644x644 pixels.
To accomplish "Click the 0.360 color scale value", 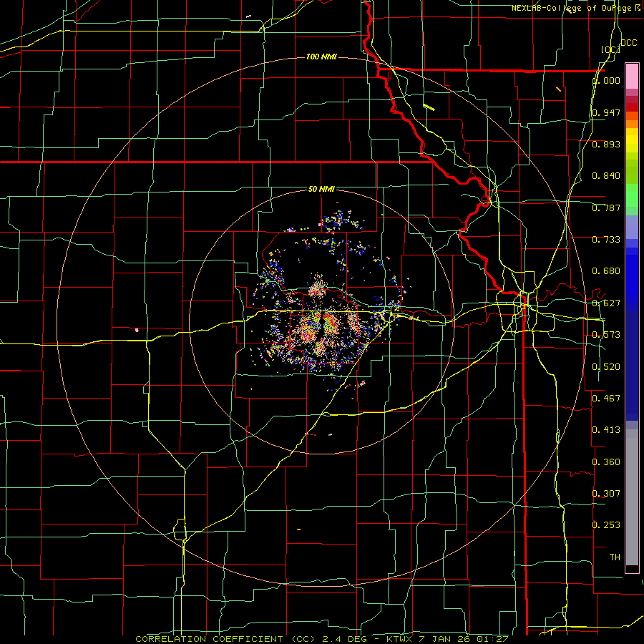I will 606,462.
